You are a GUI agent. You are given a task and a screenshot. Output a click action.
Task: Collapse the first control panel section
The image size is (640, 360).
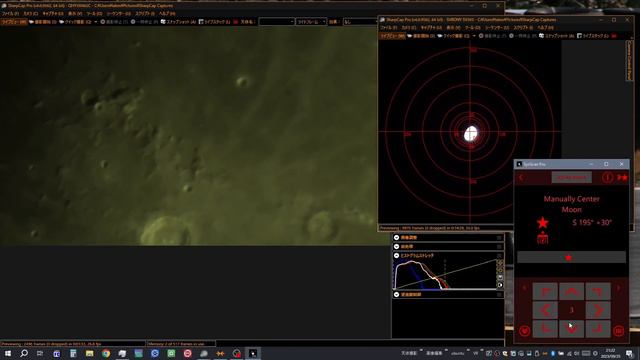(x=396, y=238)
